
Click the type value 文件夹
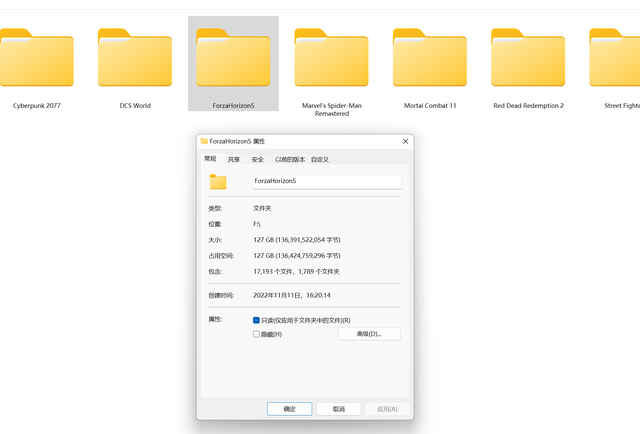(262, 208)
